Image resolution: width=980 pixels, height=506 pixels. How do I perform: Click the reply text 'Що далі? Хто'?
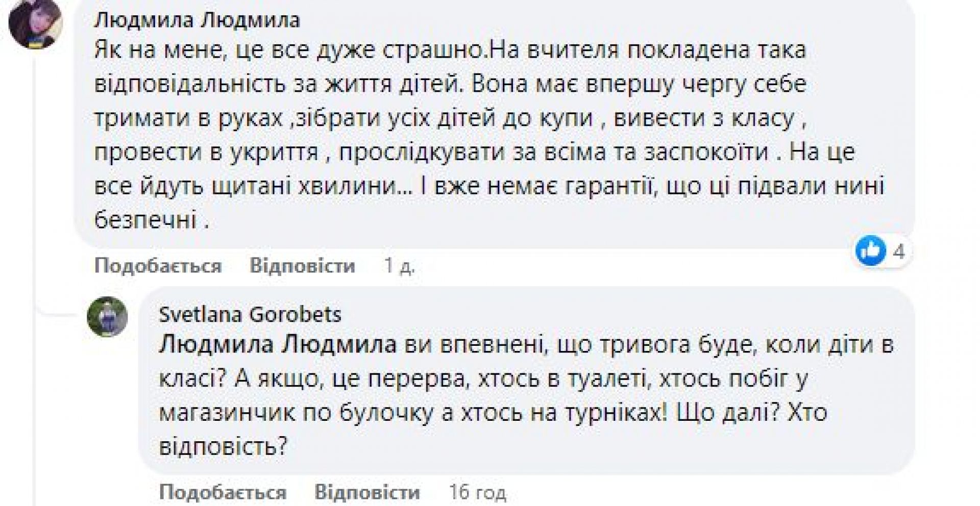click(x=751, y=412)
